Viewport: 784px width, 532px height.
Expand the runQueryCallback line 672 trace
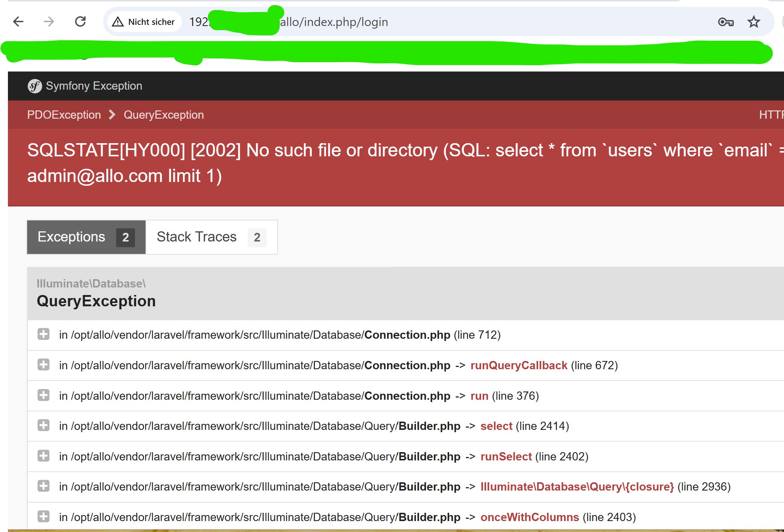point(43,365)
